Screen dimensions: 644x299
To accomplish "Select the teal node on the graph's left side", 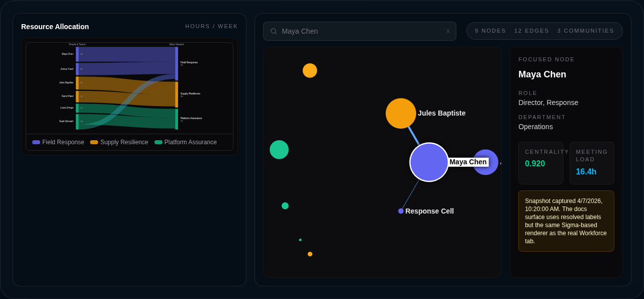I will point(279,149).
